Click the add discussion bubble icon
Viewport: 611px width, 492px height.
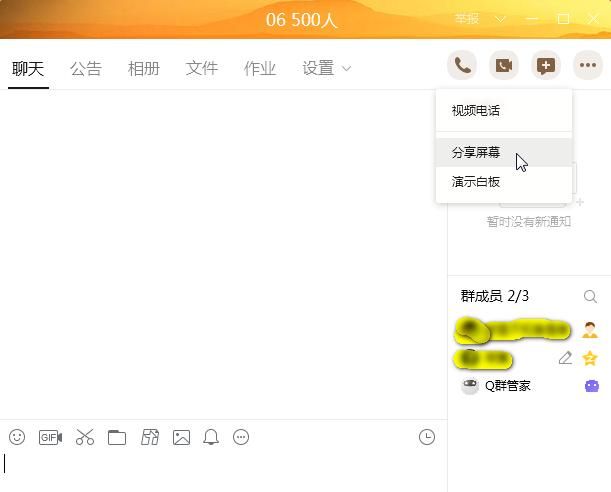tap(546, 65)
